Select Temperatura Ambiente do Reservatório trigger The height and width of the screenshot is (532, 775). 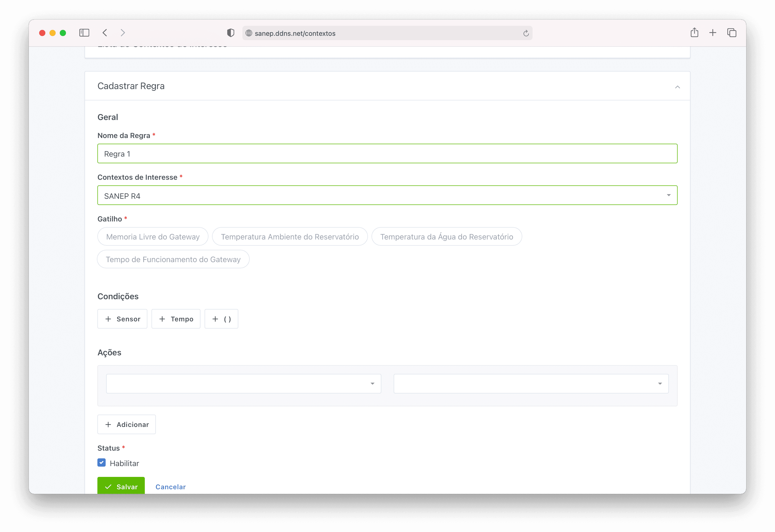click(289, 237)
